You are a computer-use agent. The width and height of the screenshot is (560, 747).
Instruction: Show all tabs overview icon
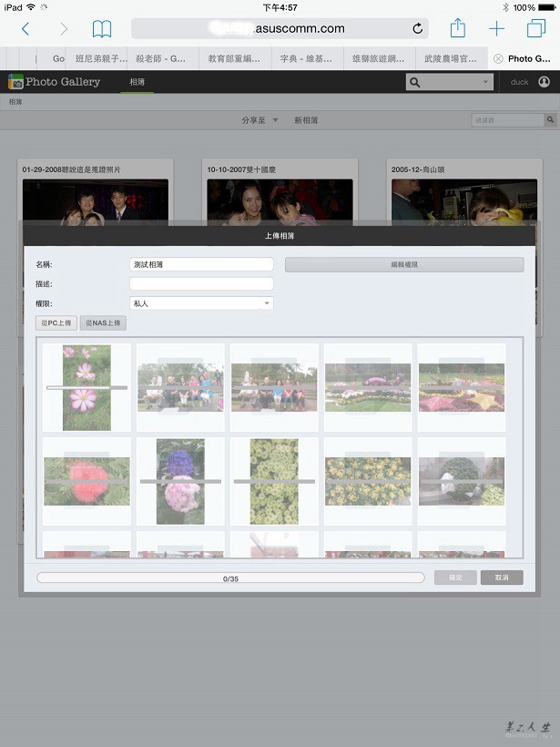coord(536,29)
